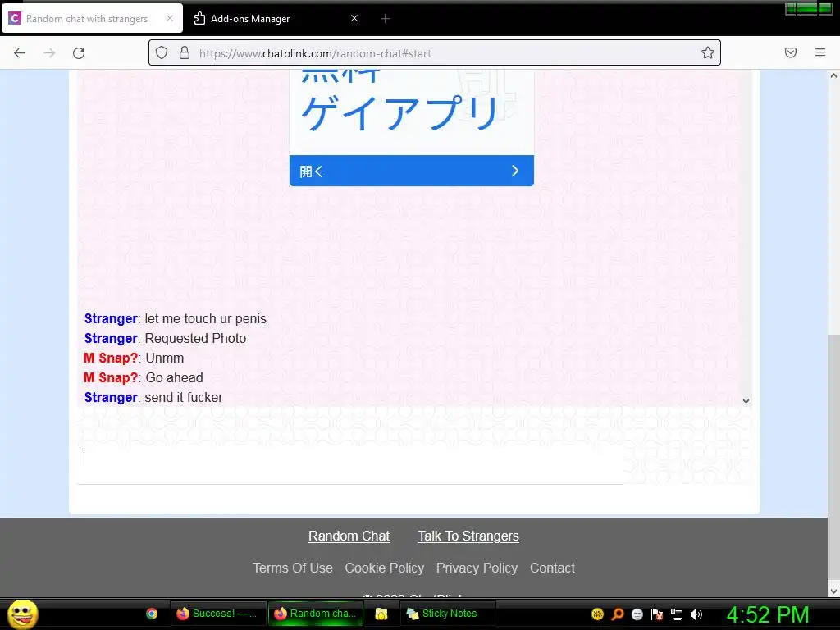The width and height of the screenshot is (840, 630).
Task: Open the tracking protection shield icon
Action: point(162,52)
